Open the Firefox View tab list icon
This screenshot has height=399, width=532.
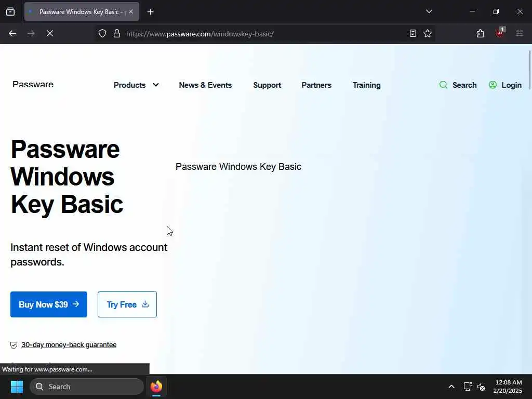[10, 11]
